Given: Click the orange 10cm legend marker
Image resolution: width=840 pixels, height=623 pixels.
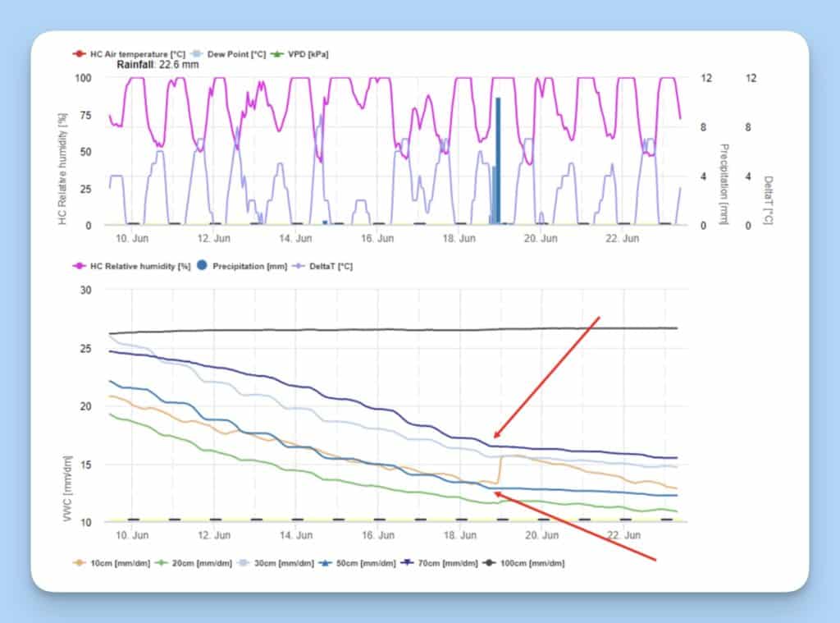Looking at the screenshot, I should [x=80, y=563].
